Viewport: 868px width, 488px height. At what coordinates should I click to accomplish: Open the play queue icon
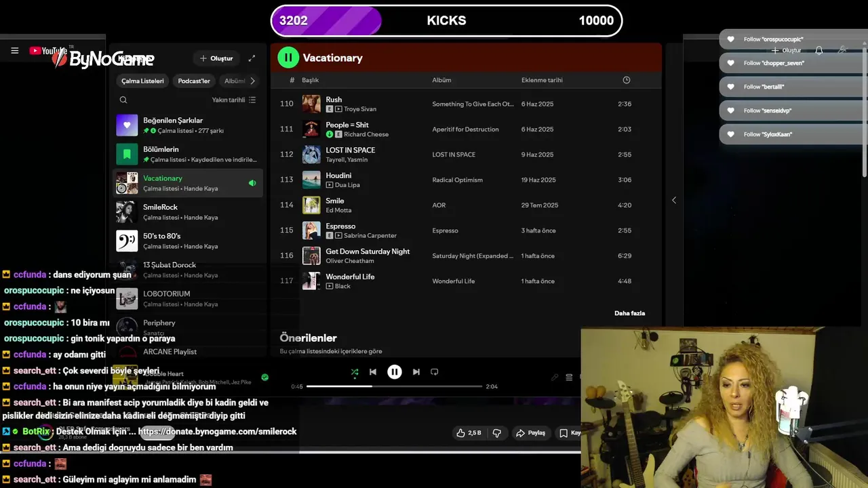click(569, 378)
